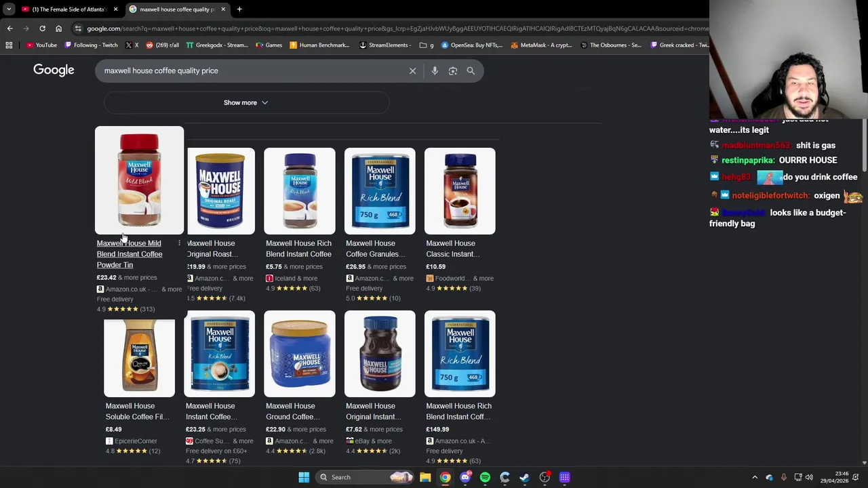Image resolution: width=868 pixels, height=488 pixels.
Task: Reload the current page
Action: pos(42,28)
